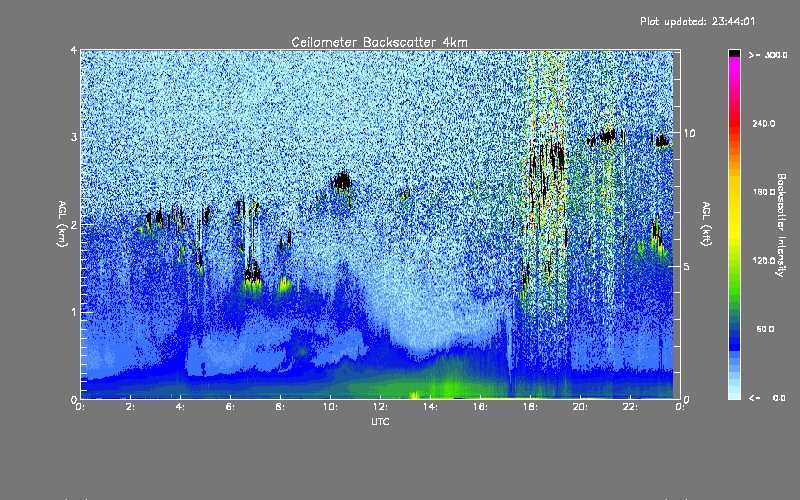Select the 'Ceilometer Backscatter 4km' plot title
800x500 pixels.
coord(379,42)
